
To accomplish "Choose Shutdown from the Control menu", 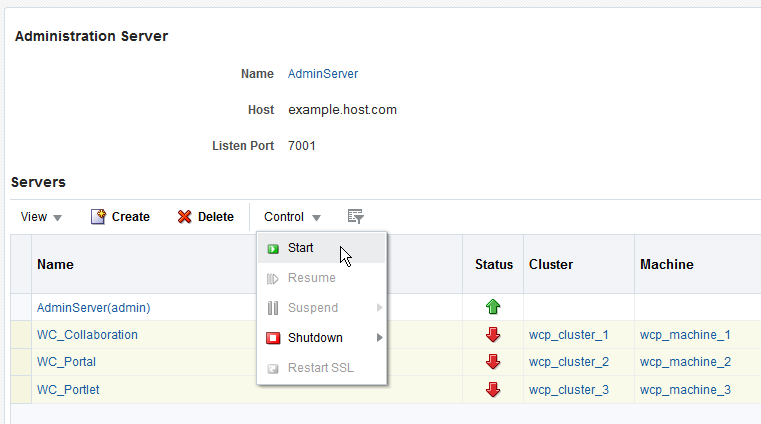I will 322,338.
